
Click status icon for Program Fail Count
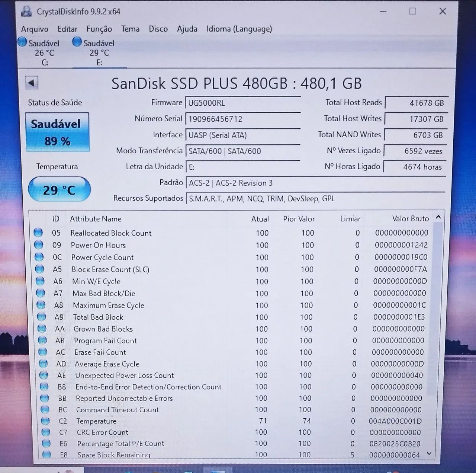coord(42,340)
